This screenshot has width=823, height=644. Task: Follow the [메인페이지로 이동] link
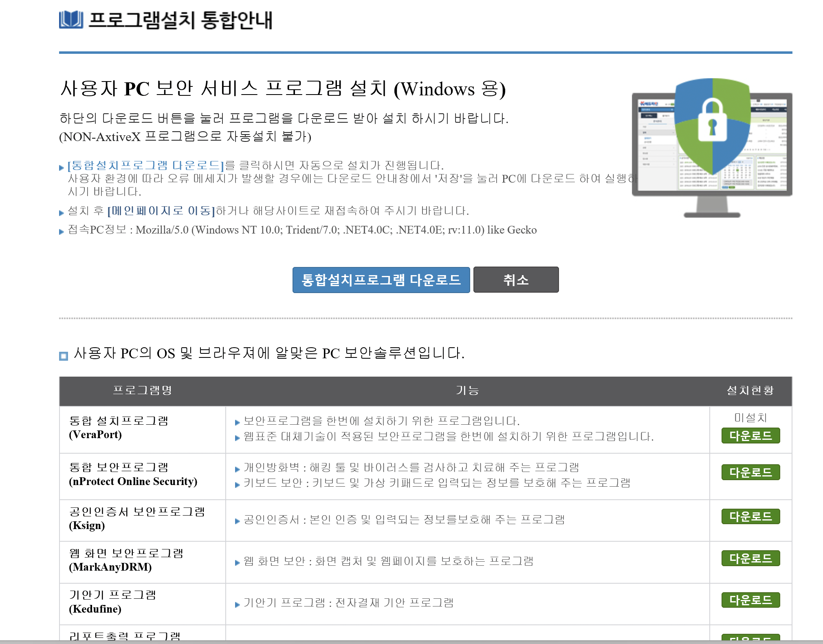coord(161,211)
